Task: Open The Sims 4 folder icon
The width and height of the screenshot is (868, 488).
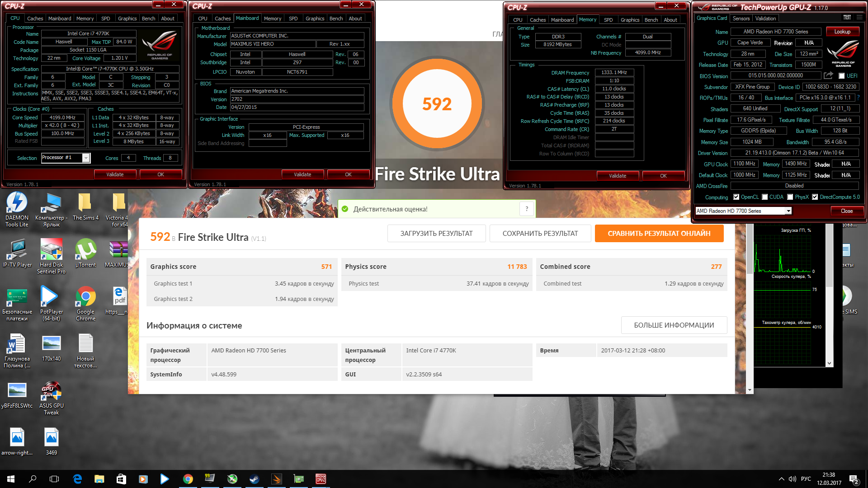Action: (x=85, y=206)
